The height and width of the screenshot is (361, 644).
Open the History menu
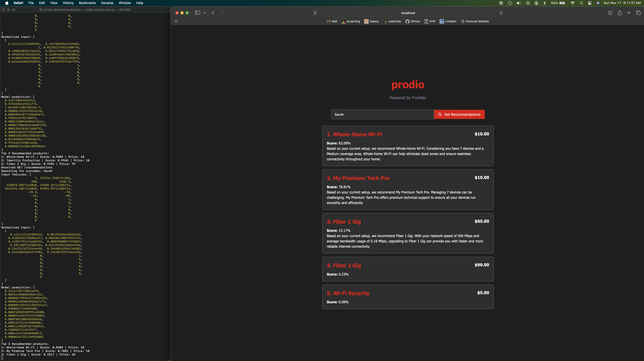click(68, 3)
